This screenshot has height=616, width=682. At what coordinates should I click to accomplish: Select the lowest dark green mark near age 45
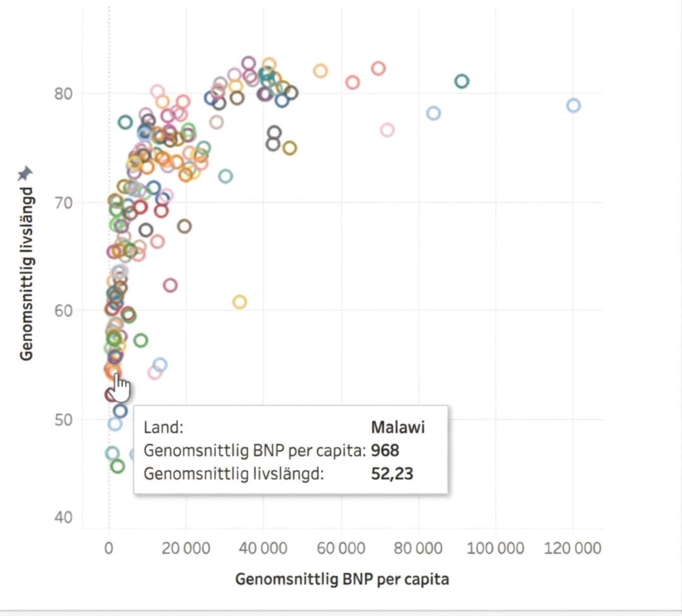tap(117, 466)
